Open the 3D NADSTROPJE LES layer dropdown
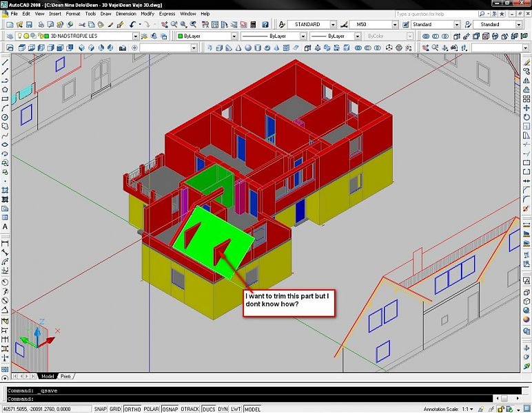 point(135,36)
